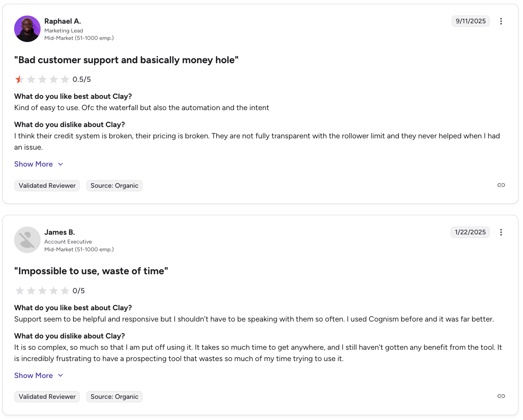Click the 1/22/2025 date chip
The height and width of the screenshot is (420, 523).
point(470,232)
